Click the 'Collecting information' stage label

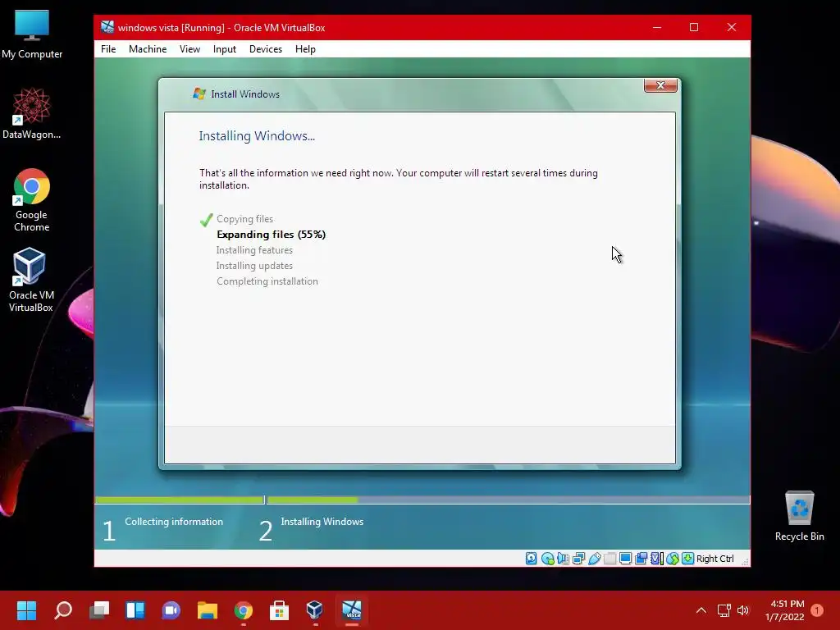point(174,521)
